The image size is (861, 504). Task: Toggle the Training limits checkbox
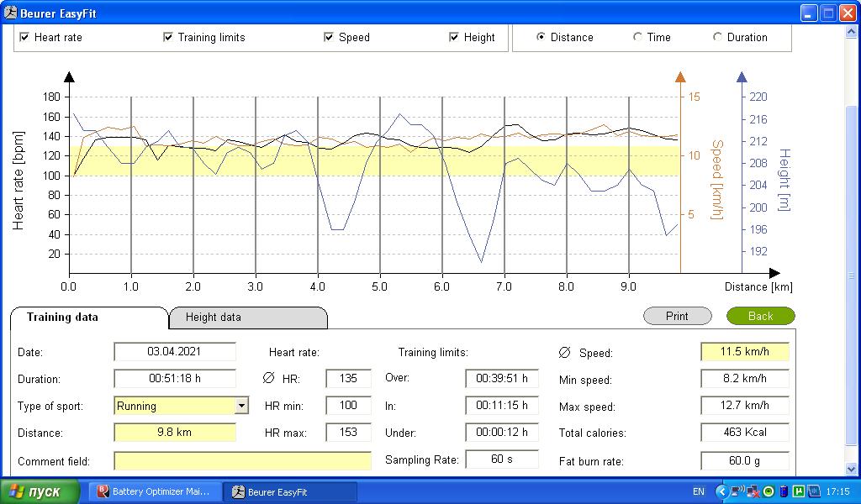[x=168, y=37]
